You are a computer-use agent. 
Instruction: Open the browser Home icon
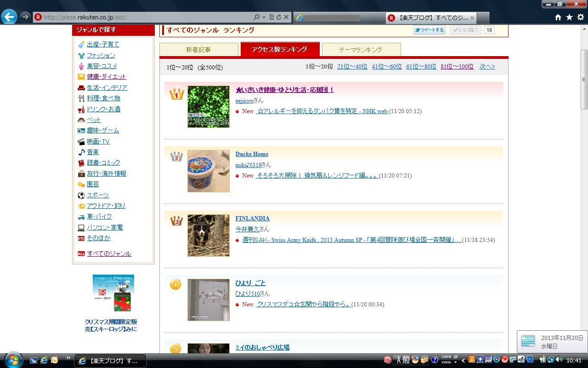558,17
